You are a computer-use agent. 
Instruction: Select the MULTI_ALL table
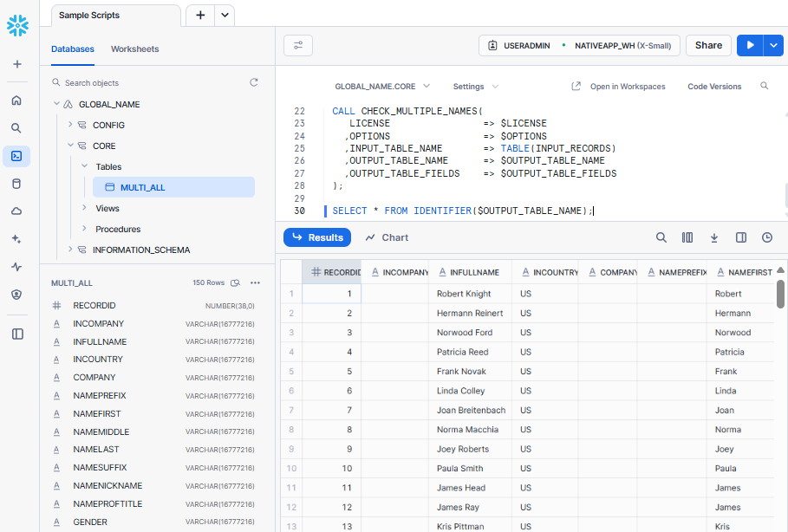(x=173, y=187)
